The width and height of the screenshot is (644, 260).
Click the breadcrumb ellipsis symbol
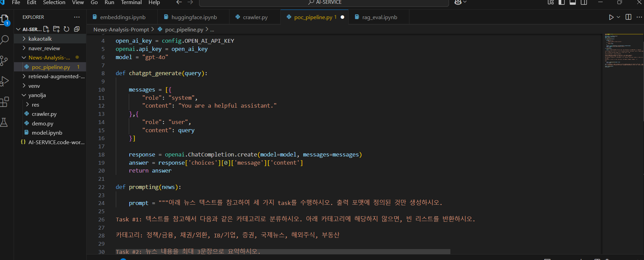[x=212, y=30]
